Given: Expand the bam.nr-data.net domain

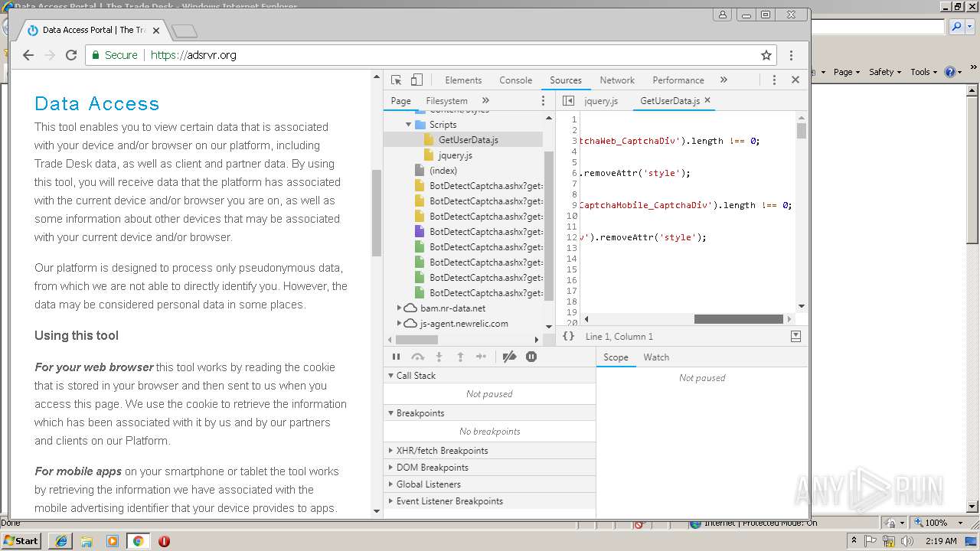Looking at the screenshot, I should (x=399, y=308).
